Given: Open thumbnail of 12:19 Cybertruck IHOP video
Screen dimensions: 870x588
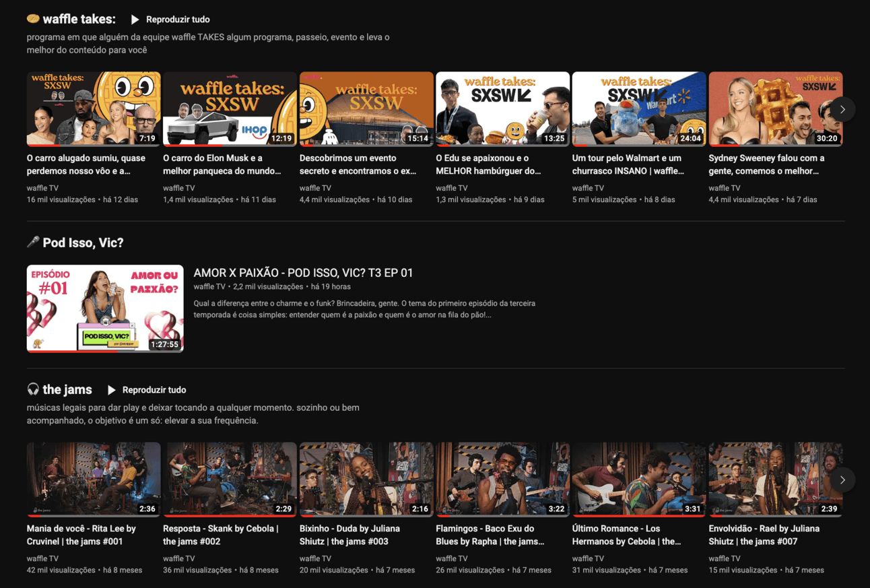Looking at the screenshot, I should pyautogui.click(x=230, y=109).
